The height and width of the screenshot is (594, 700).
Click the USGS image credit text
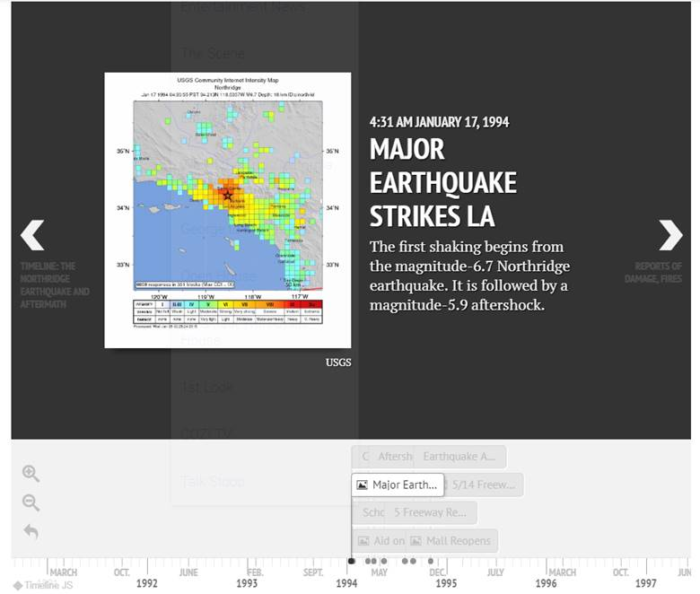[x=338, y=363]
